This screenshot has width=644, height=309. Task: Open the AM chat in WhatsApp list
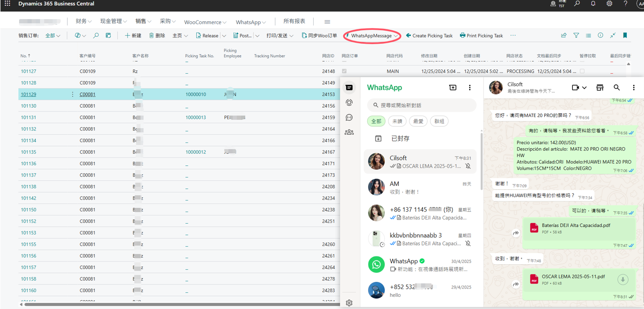coord(420,187)
